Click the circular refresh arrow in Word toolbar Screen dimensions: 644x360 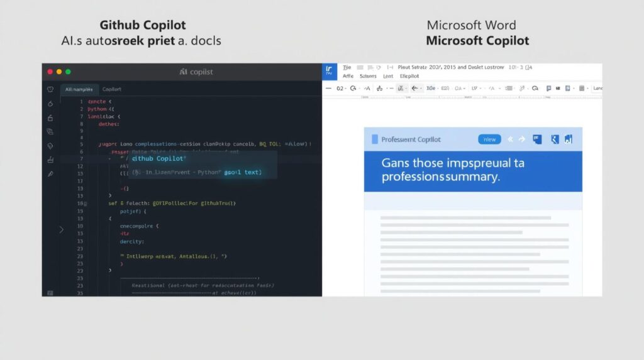(x=353, y=88)
